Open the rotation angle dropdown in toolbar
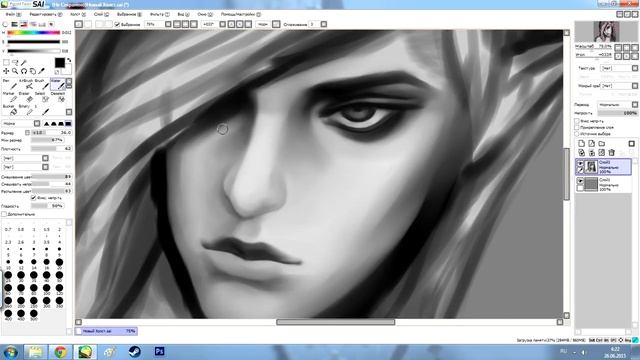Screen dimensions: 640x360 point(223,24)
